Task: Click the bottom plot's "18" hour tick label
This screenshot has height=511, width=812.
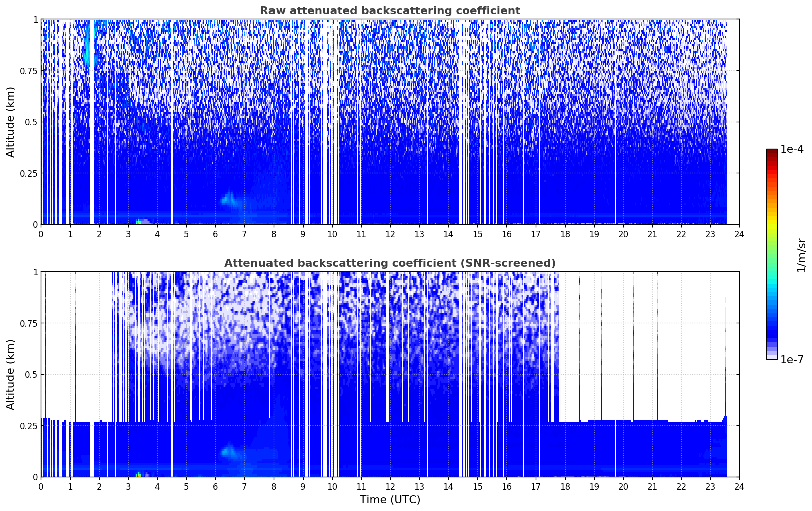Action: click(x=565, y=486)
